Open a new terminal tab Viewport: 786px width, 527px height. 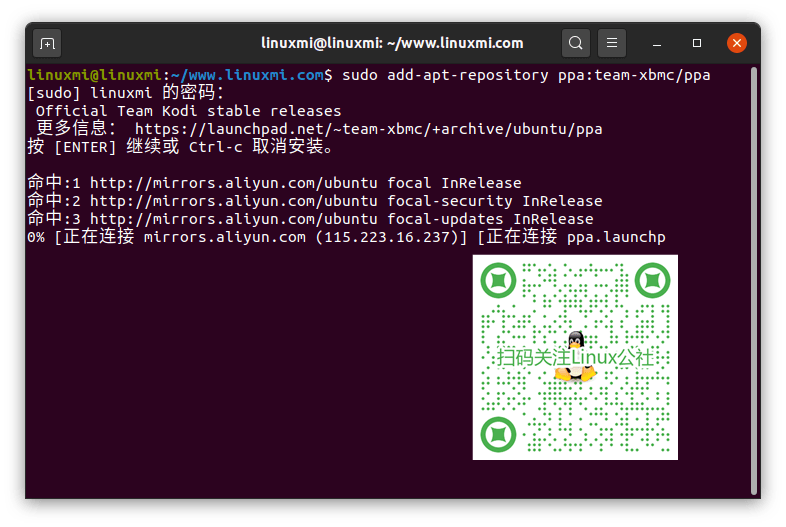point(46,43)
